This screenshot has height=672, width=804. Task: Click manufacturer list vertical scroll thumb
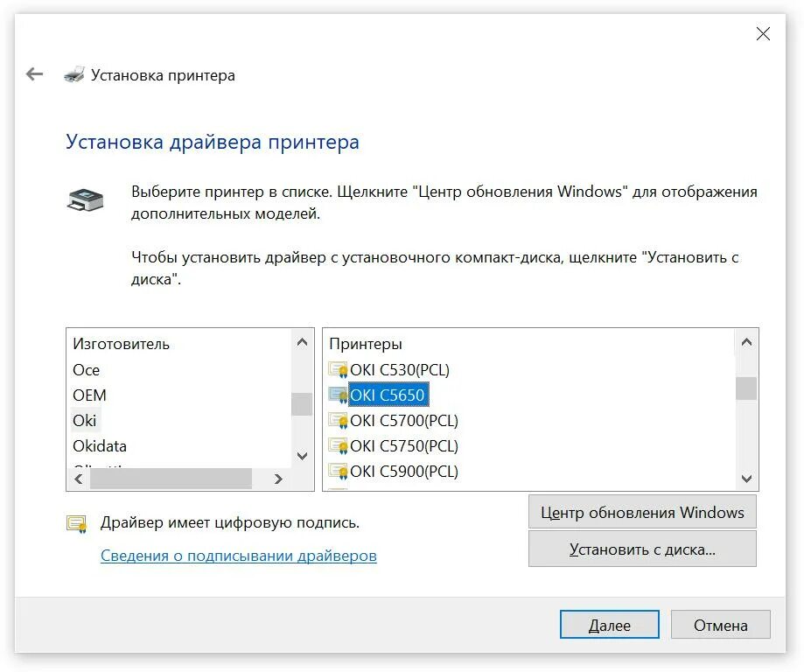tap(302, 404)
